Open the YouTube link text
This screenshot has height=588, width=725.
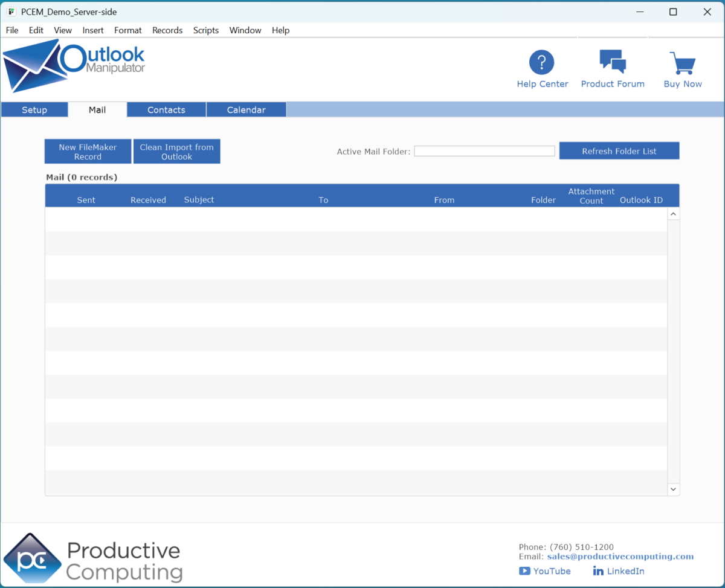point(552,571)
